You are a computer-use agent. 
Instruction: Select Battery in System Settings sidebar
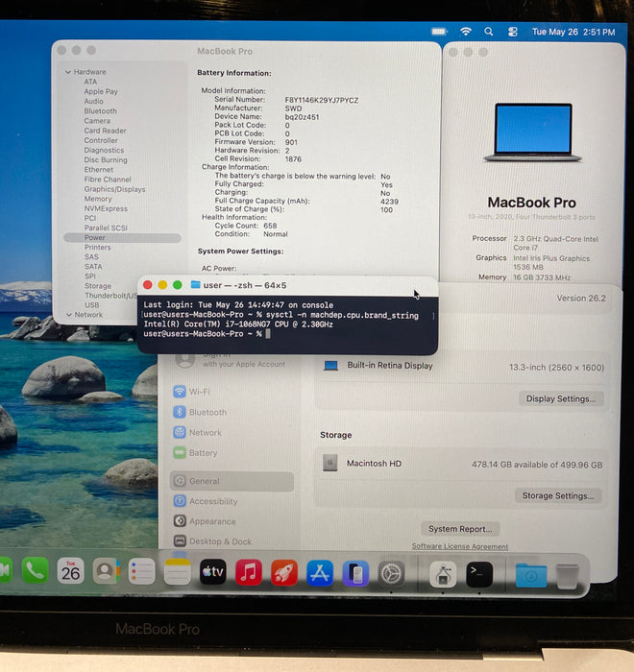coord(232,452)
